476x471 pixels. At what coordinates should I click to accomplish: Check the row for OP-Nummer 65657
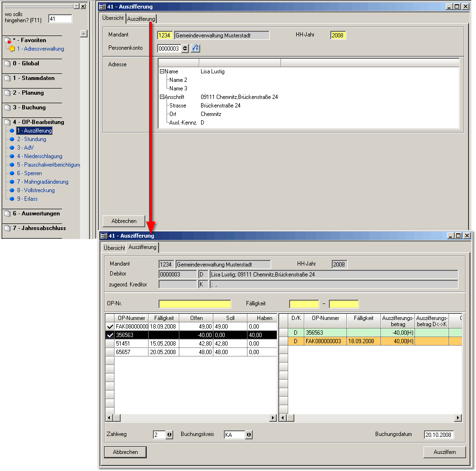click(110, 352)
